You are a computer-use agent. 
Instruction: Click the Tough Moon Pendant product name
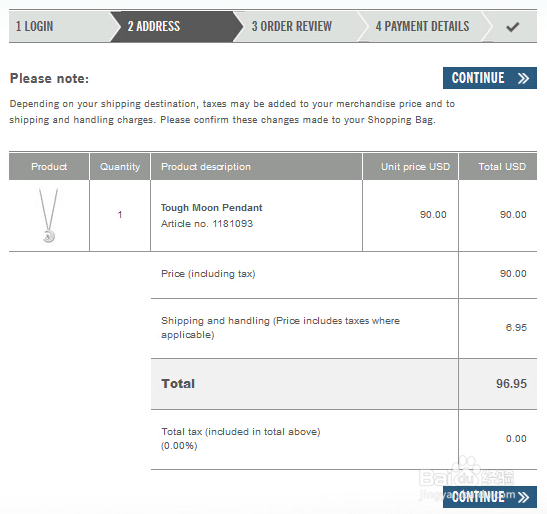pyautogui.click(x=211, y=208)
